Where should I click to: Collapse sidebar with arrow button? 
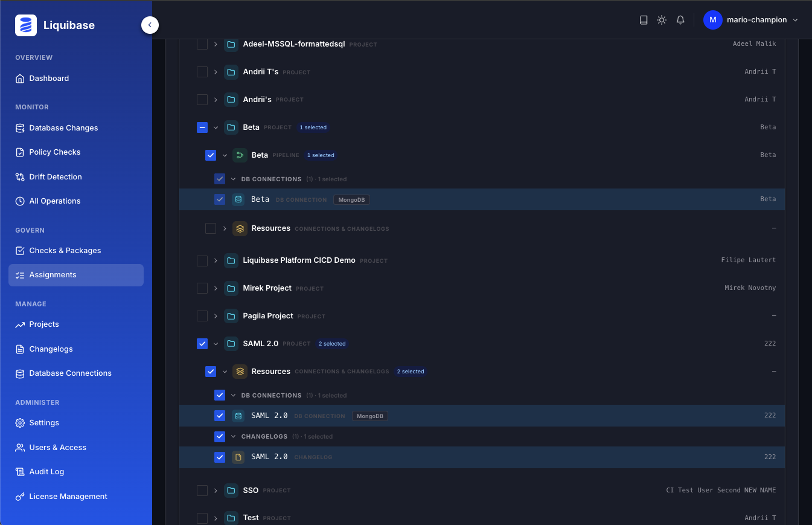coord(150,25)
